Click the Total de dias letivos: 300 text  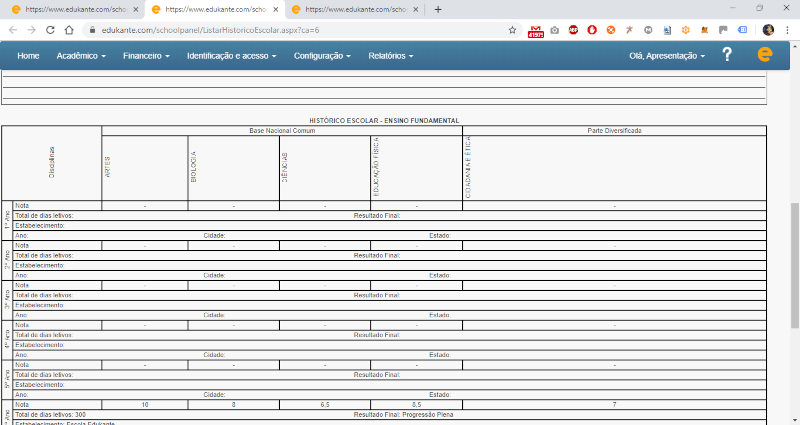(x=51, y=415)
